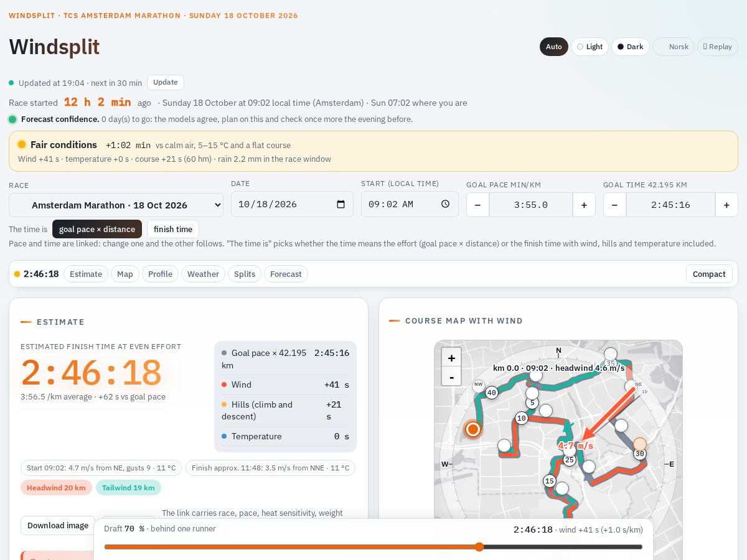Viewport: 747px width, 560px height.
Task: Decrease goal time with the minus button
Action: pyautogui.click(x=614, y=205)
